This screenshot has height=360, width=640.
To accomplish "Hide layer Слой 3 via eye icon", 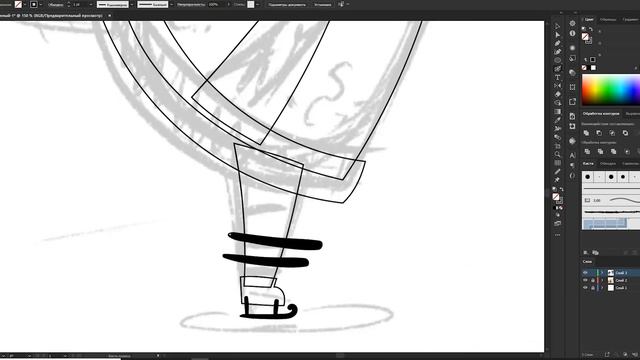I will [x=586, y=273].
